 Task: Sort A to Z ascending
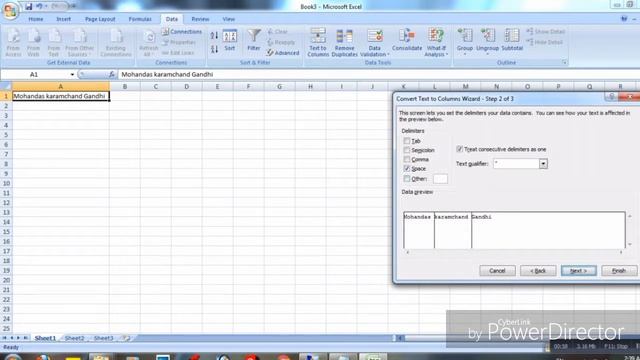[x=214, y=36]
